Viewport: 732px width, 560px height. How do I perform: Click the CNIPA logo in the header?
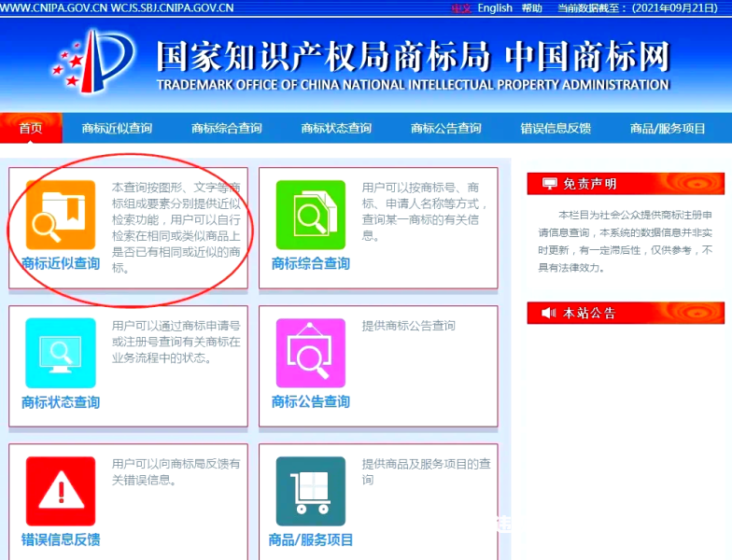[93, 62]
